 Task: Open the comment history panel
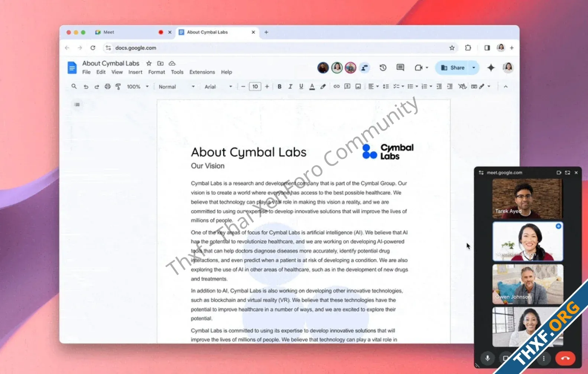400,68
